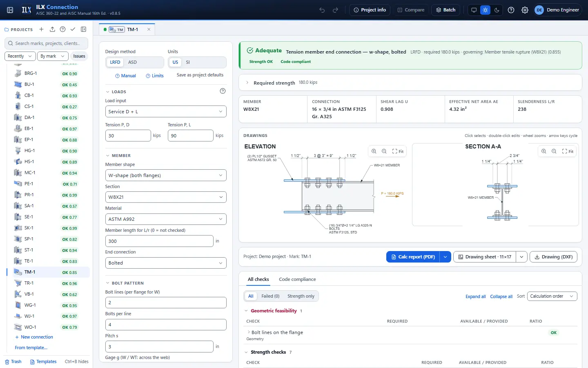Add new project plus icon
The height and width of the screenshot is (368, 588).
pyautogui.click(x=41, y=29)
